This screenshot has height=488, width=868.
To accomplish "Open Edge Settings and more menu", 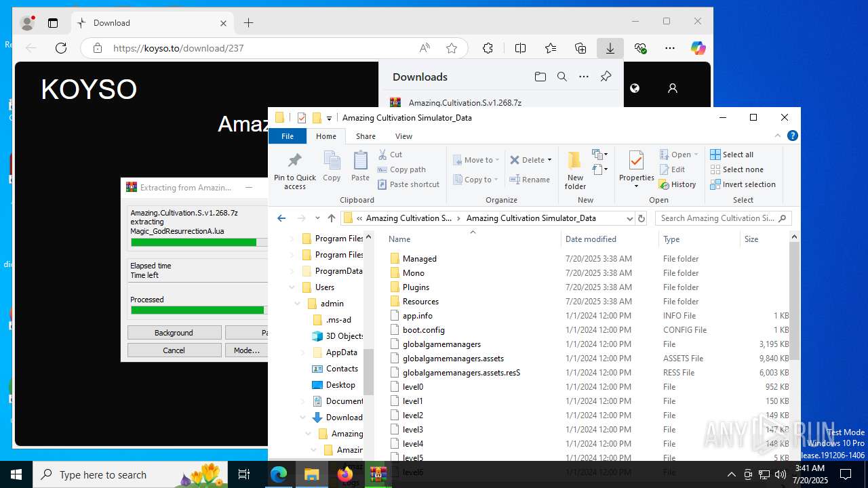I will tap(670, 48).
